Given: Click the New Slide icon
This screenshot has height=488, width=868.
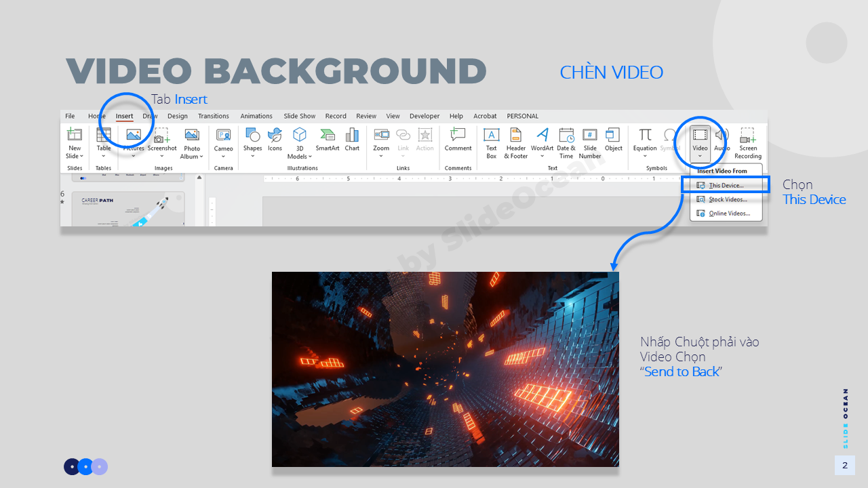Looking at the screenshot, I should point(75,134).
